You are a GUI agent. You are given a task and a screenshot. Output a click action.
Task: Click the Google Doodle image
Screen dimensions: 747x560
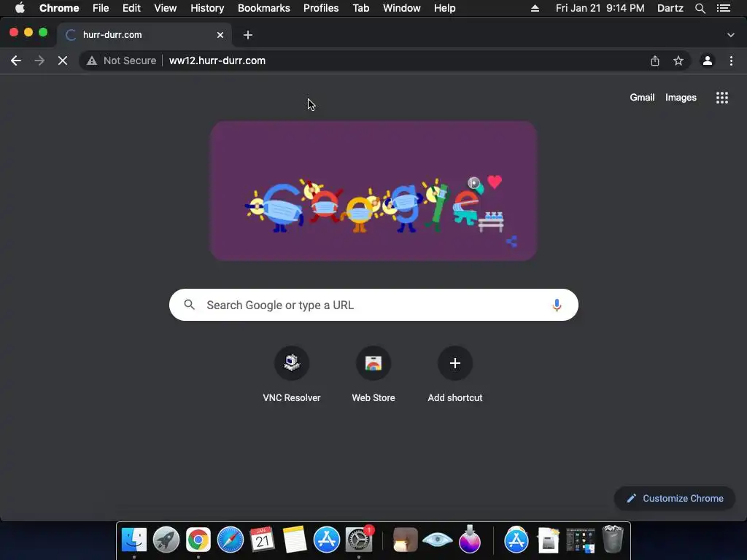[x=373, y=190]
